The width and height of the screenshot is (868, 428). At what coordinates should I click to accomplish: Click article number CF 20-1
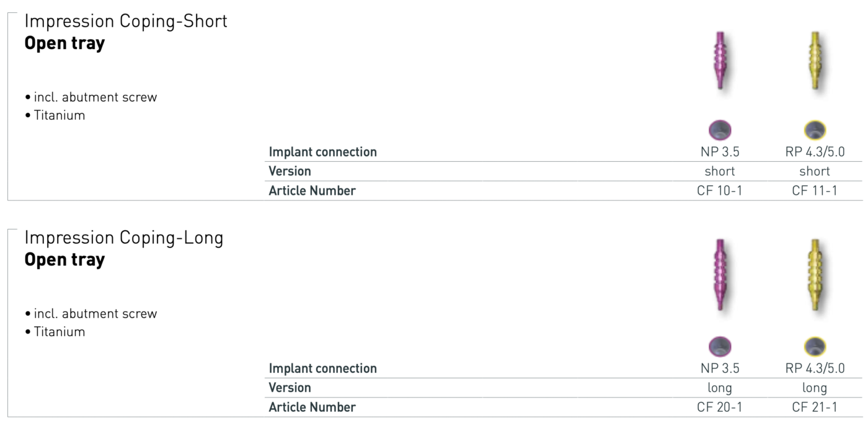(719, 408)
